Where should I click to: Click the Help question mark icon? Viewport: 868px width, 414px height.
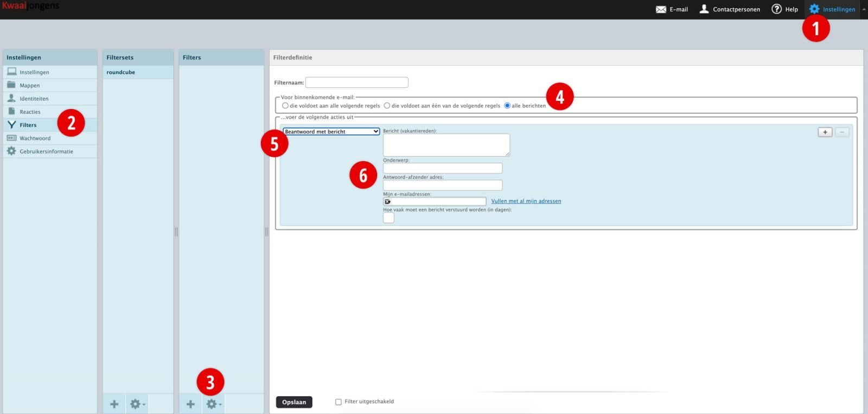776,9
